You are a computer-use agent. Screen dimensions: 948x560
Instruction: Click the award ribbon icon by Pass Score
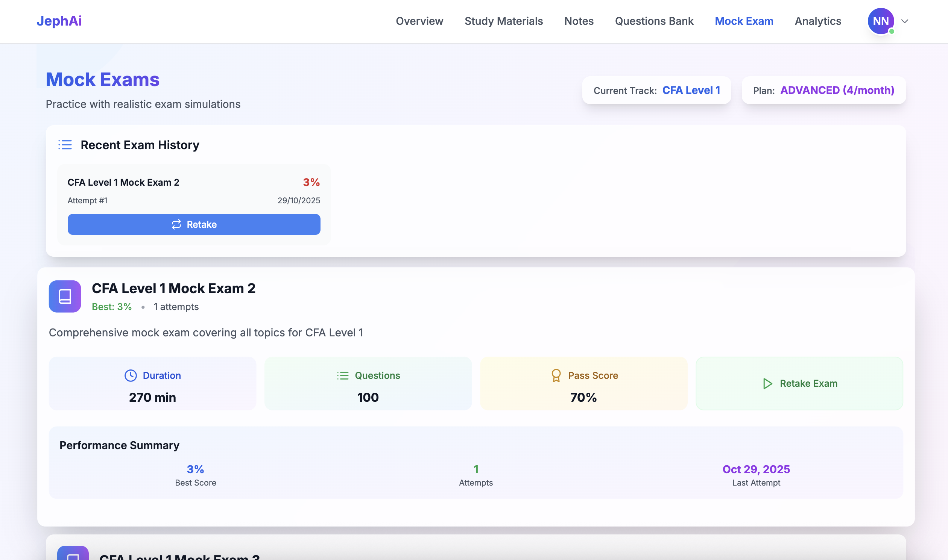[x=556, y=375]
